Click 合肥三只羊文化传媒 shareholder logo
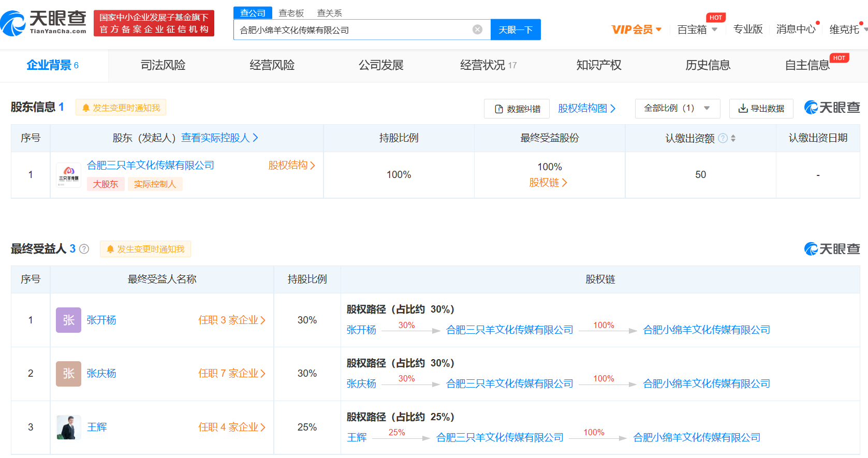Image resolution: width=868 pixels, height=458 pixels. coord(69,175)
